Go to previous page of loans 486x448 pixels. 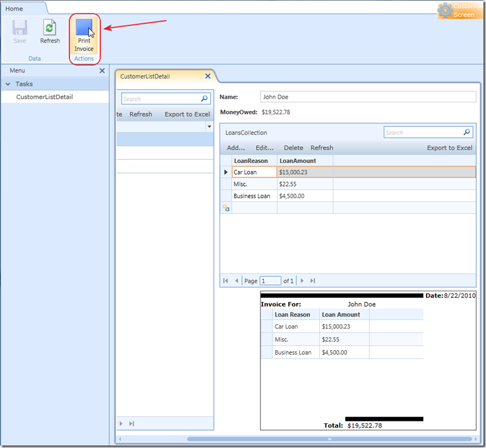[237, 281]
